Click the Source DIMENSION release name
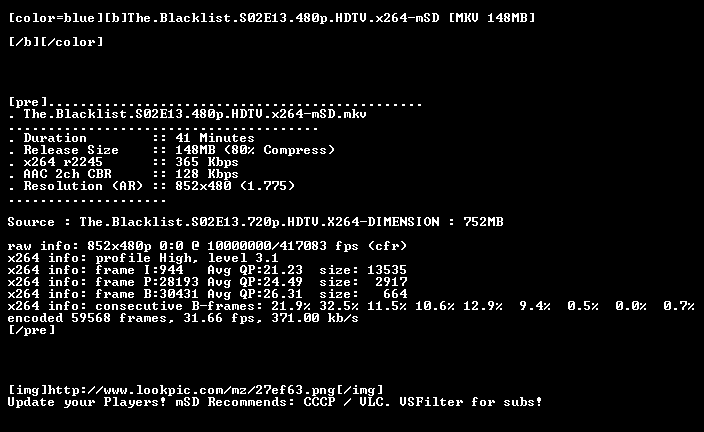 pyautogui.click(x=260, y=222)
